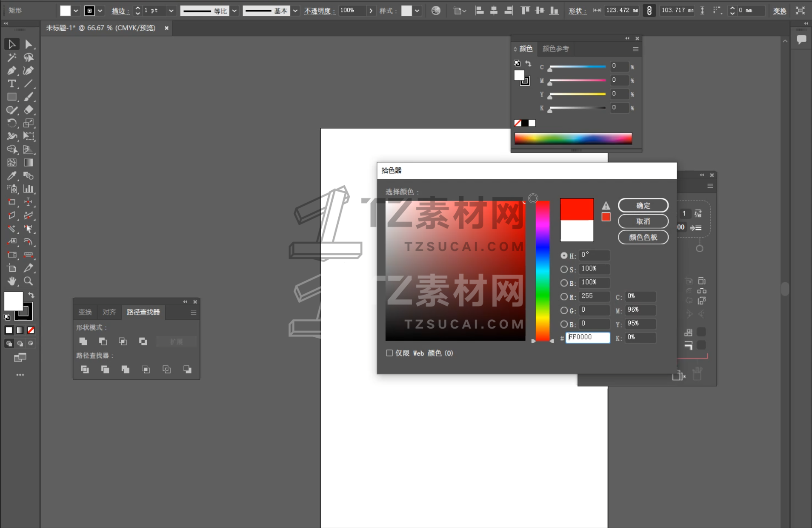This screenshot has width=812, height=528.
Task: Open brush definition 基本 dropdown
Action: click(295, 11)
